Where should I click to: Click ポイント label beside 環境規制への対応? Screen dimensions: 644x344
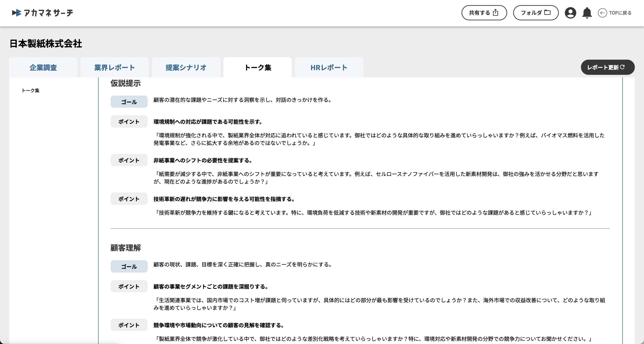tap(129, 122)
